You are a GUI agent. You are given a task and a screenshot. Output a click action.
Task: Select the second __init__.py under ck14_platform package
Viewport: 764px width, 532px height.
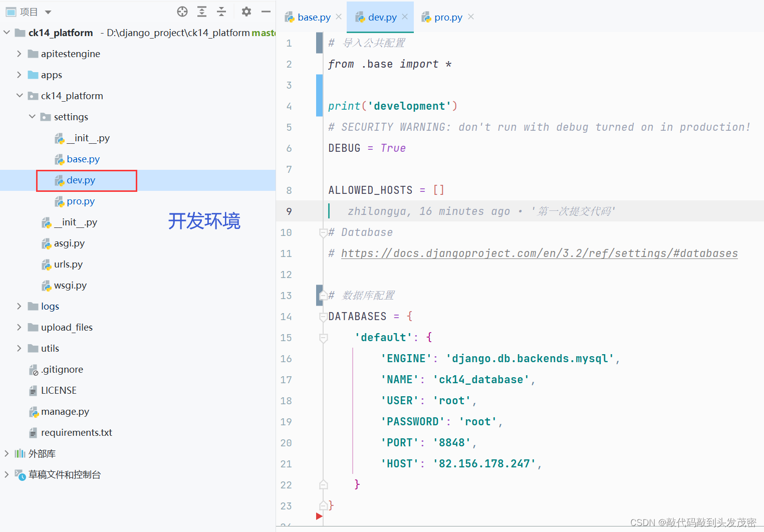tap(69, 222)
